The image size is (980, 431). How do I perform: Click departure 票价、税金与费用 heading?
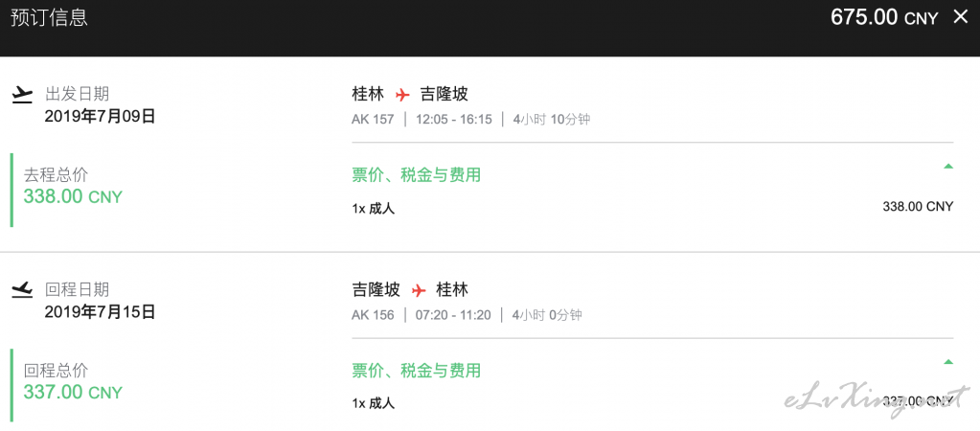pos(417,175)
